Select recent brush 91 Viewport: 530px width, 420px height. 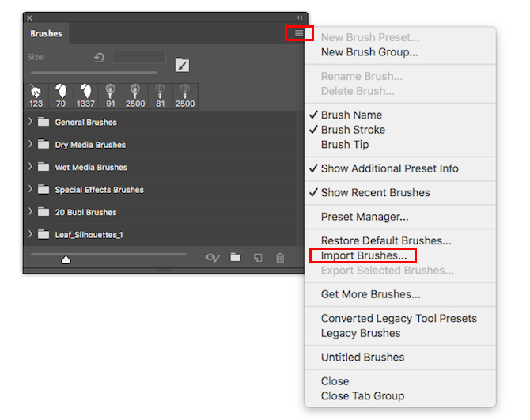pos(110,96)
